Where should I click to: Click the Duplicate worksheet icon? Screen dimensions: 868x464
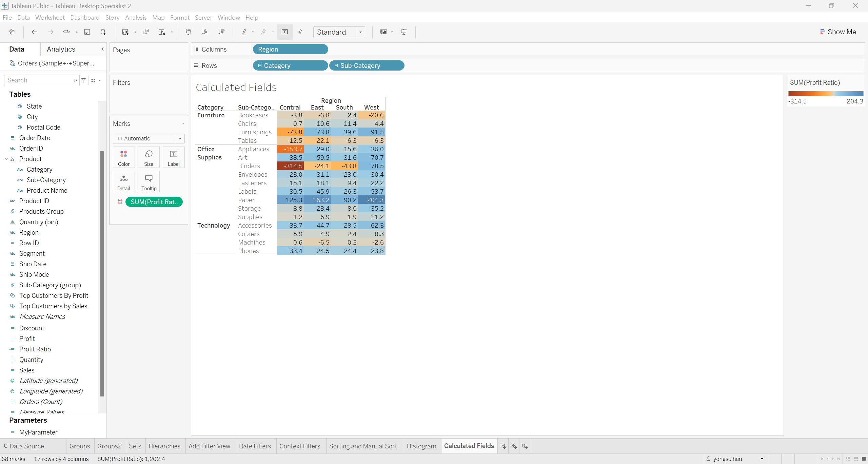click(x=146, y=32)
